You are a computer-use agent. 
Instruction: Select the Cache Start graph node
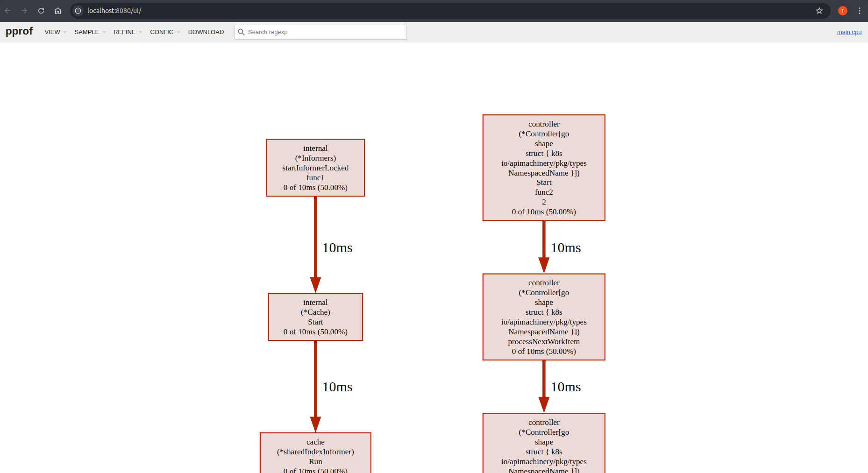tap(315, 317)
